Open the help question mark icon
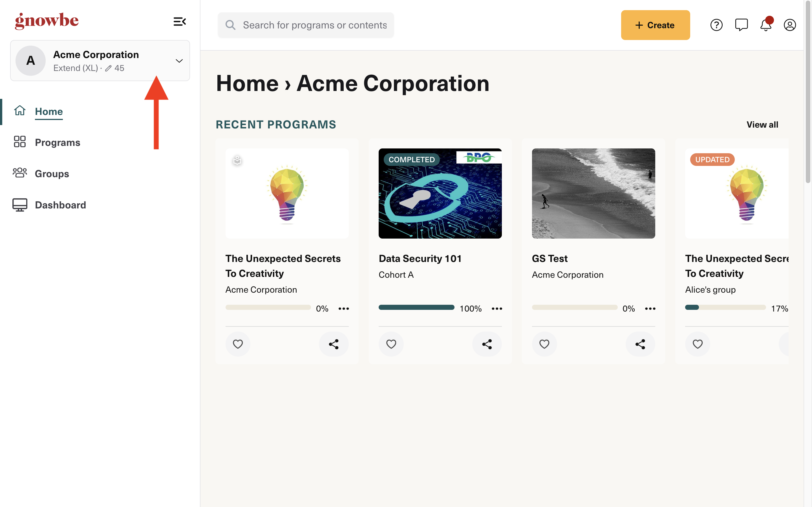 tap(716, 25)
